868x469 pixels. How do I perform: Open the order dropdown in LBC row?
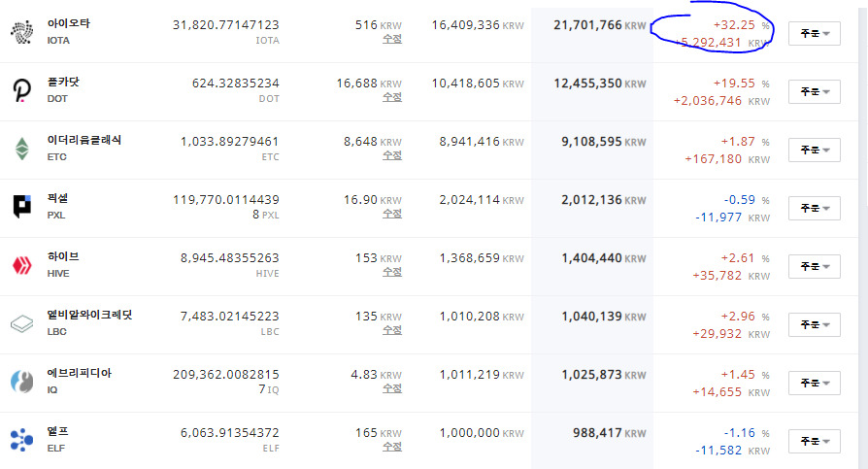click(815, 324)
